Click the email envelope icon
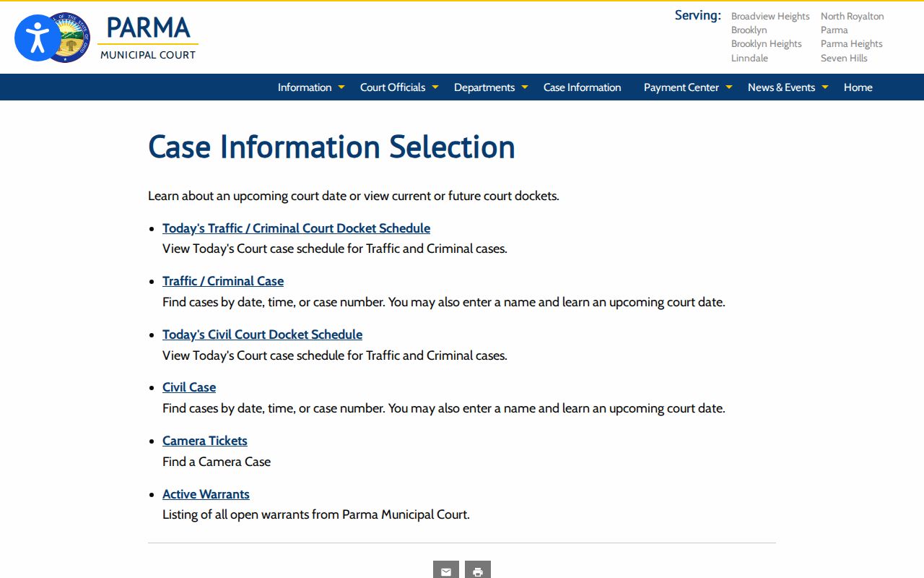Screen dimensions: 924x578 click(446, 570)
